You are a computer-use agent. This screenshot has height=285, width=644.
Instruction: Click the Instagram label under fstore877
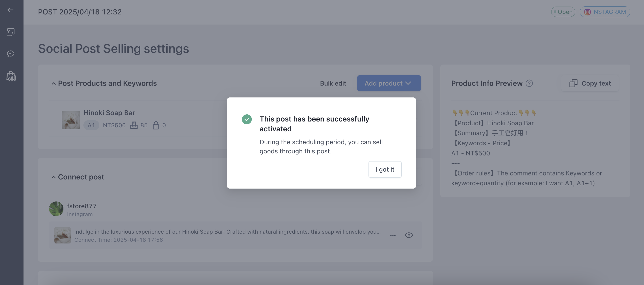tap(80, 214)
